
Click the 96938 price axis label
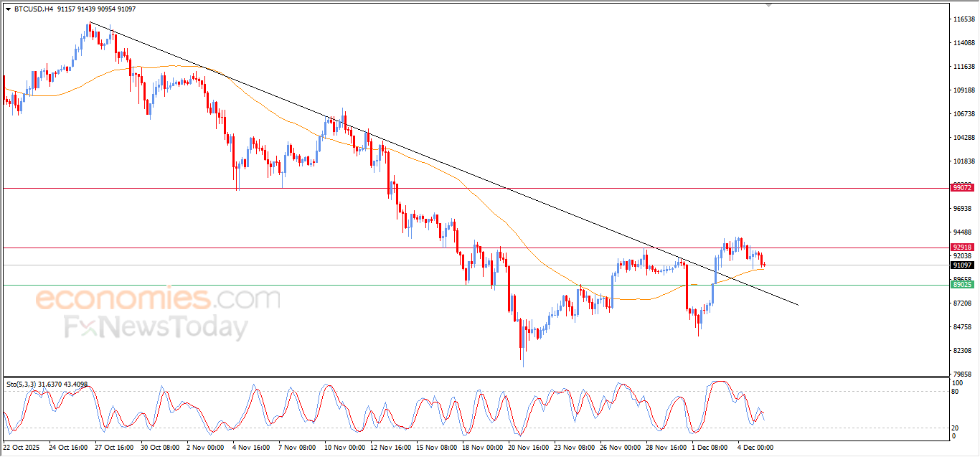[x=963, y=209]
